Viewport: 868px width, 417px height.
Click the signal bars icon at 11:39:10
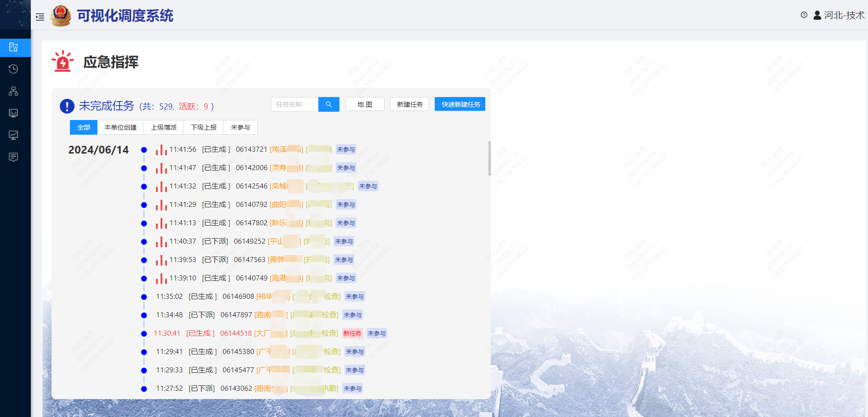(161, 279)
